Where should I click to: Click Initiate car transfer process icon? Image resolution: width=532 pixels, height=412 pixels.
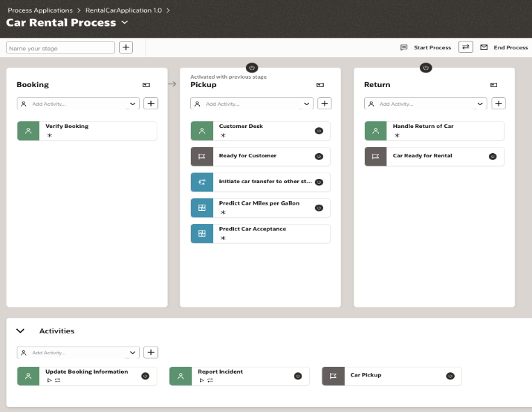(x=202, y=182)
